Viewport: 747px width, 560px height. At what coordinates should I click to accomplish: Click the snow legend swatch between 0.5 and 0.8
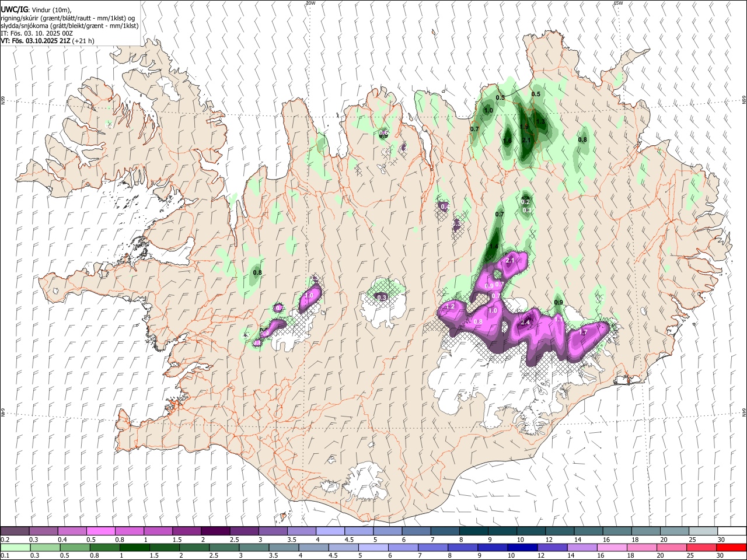(x=100, y=531)
